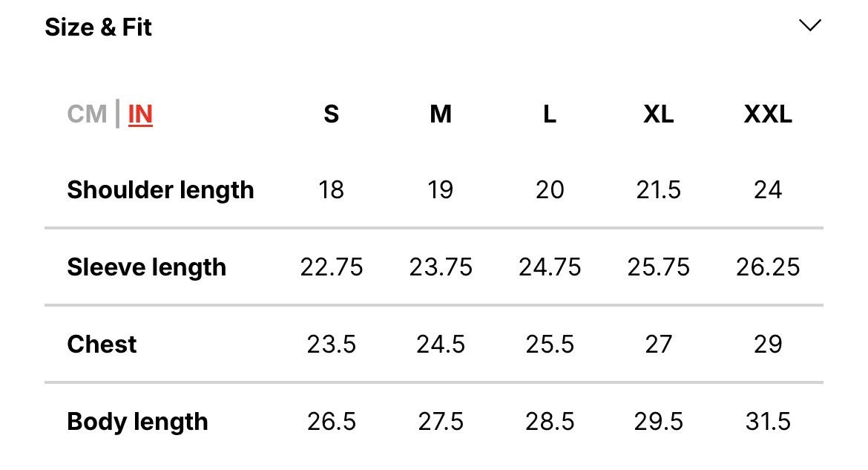
Task: Click the XXL size column header
Action: coord(768,114)
